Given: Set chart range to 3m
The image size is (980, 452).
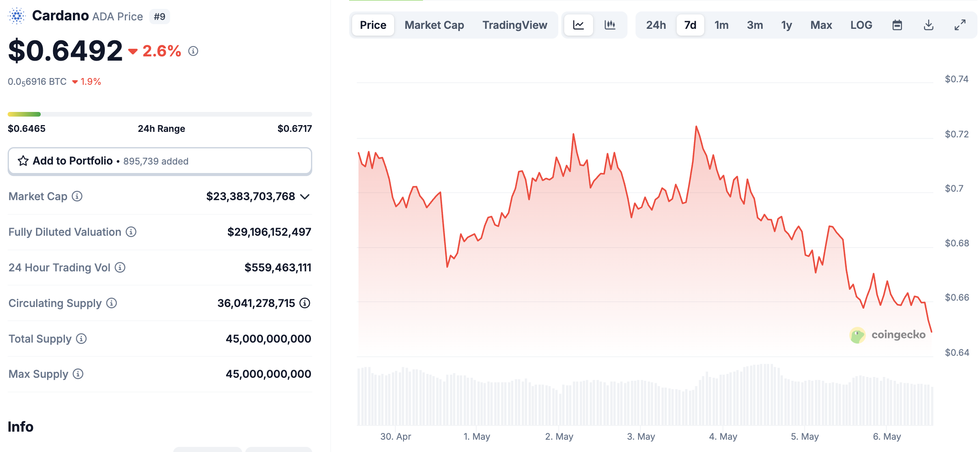Looking at the screenshot, I should click(x=755, y=25).
